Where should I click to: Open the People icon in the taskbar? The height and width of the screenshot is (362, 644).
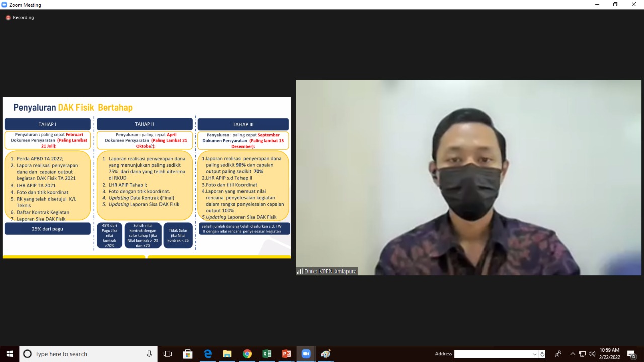pyautogui.click(x=558, y=354)
